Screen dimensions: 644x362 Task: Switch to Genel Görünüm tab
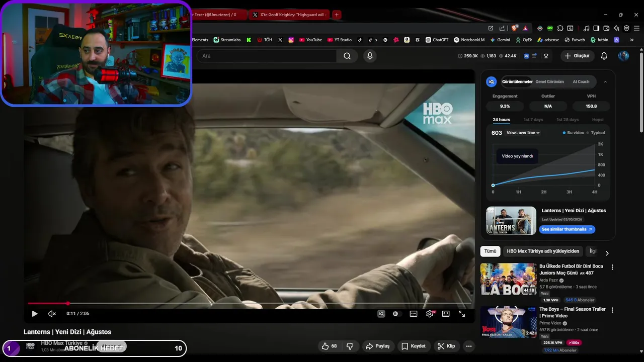[549, 81]
